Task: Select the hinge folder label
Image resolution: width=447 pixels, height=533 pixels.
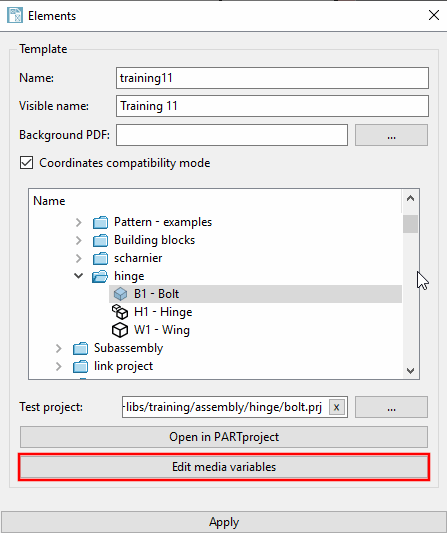Action: coord(129,276)
